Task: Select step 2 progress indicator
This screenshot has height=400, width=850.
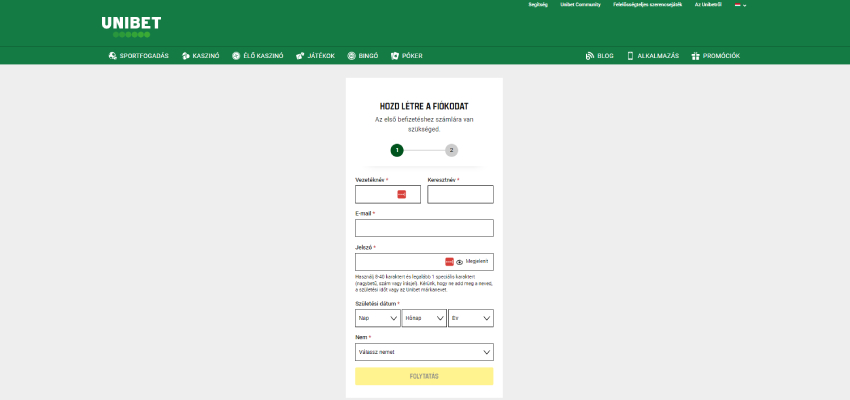Action: coord(452,150)
